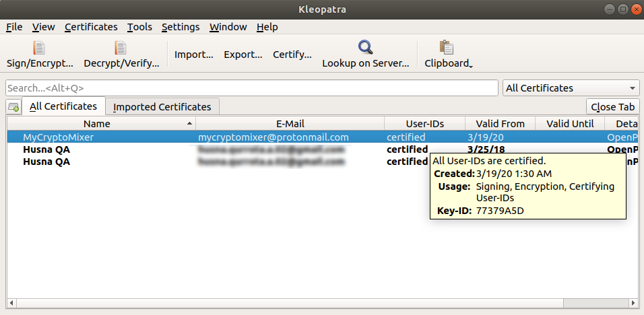Open the Tools menu
Image resolution: width=644 pixels, height=315 pixels.
pos(139,27)
